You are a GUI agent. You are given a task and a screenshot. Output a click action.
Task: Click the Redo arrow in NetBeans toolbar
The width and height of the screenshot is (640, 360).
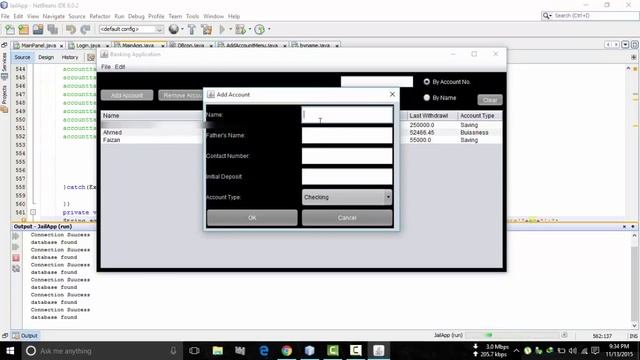[x=85, y=29]
